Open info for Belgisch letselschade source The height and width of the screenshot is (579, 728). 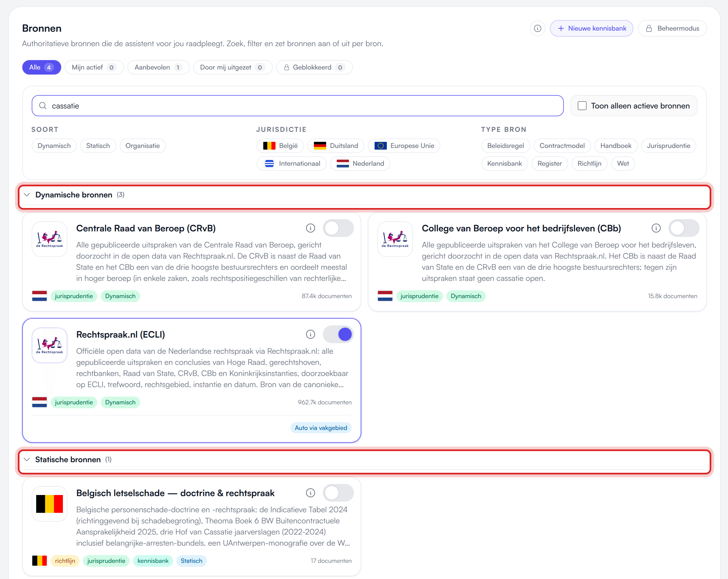coord(310,493)
